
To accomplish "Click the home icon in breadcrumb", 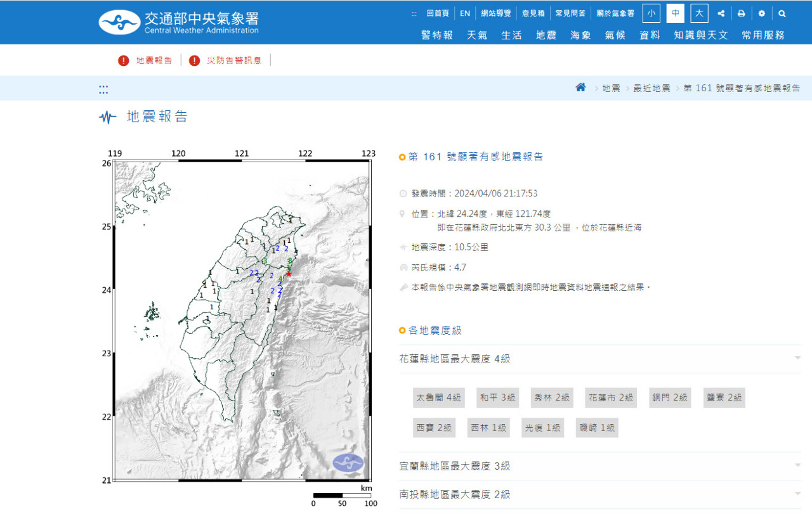I will coord(580,87).
